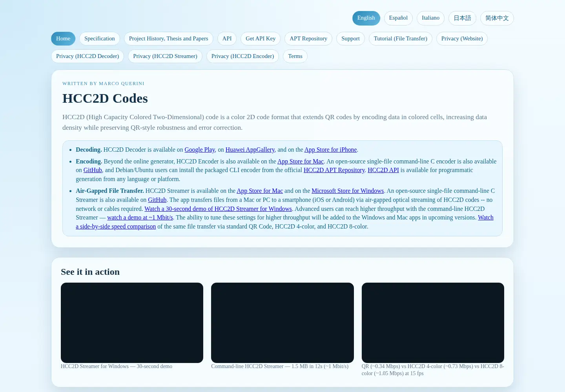Open Tutorial (File Transfer)
565x392 pixels.
401,38
